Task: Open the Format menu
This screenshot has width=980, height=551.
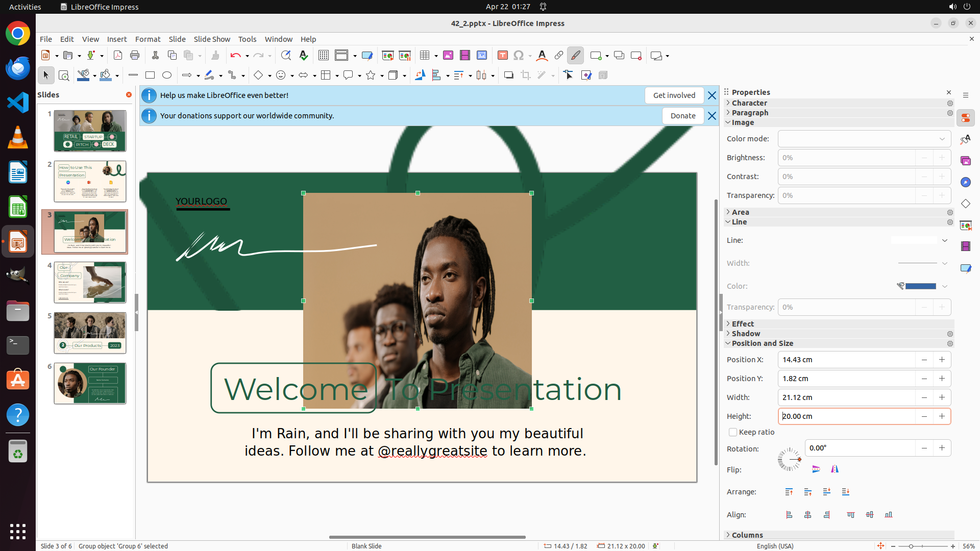Action: [148, 39]
